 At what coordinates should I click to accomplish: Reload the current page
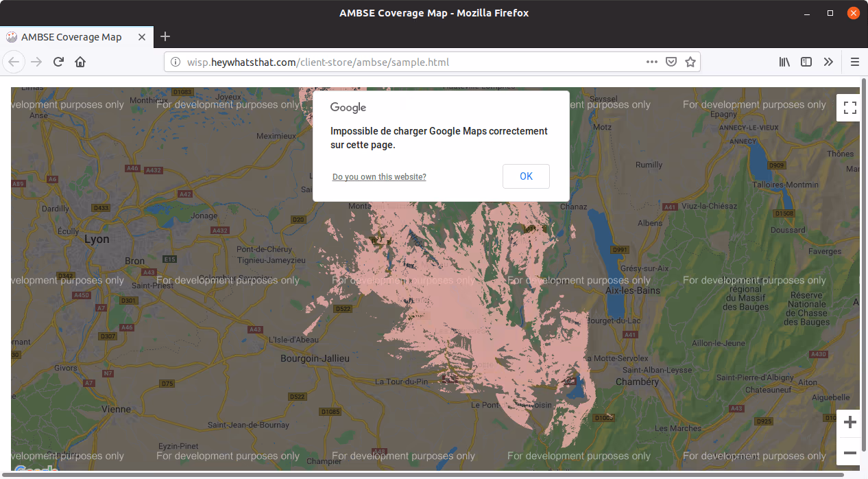coord(59,62)
